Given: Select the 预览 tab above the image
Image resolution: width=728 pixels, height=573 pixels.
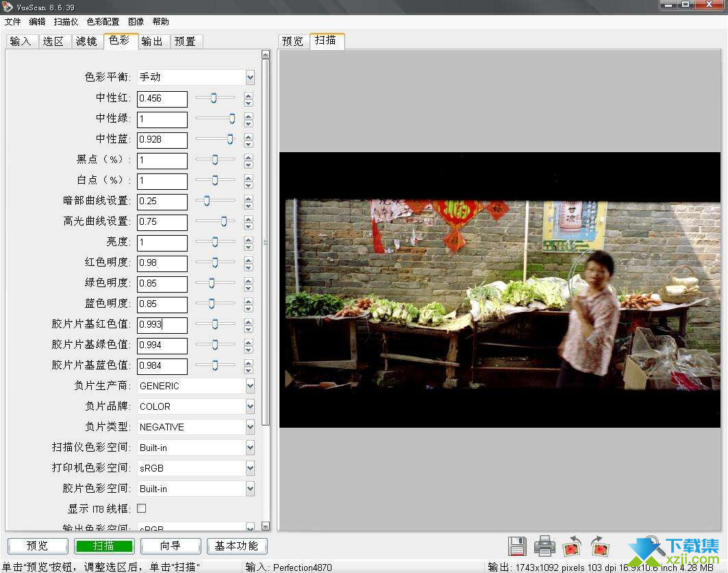Looking at the screenshot, I should click(x=293, y=41).
